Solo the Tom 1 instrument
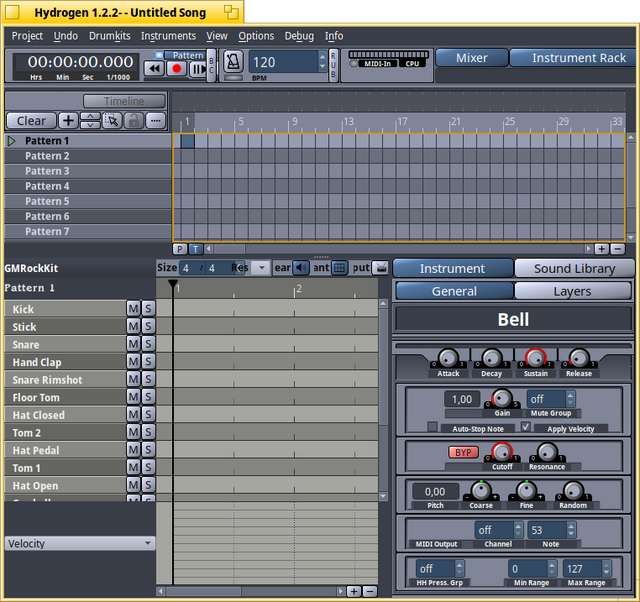 [x=148, y=467]
